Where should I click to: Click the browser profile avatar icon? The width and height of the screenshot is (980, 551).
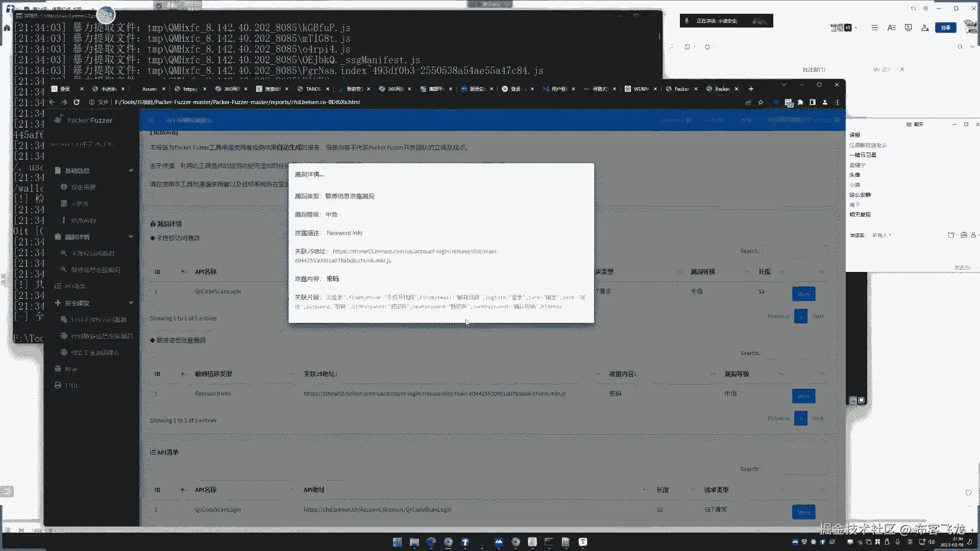825,102
